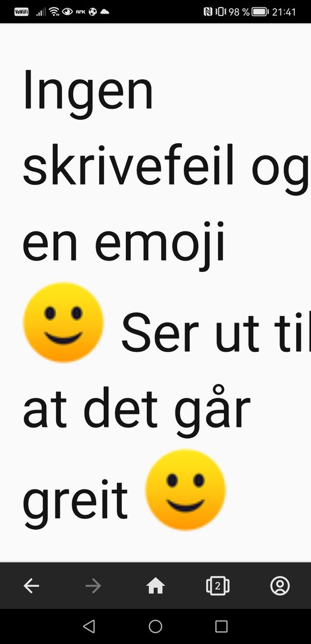Go to the browser home page
The height and width of the screenshot is (644, 311).
pos(155,586)
